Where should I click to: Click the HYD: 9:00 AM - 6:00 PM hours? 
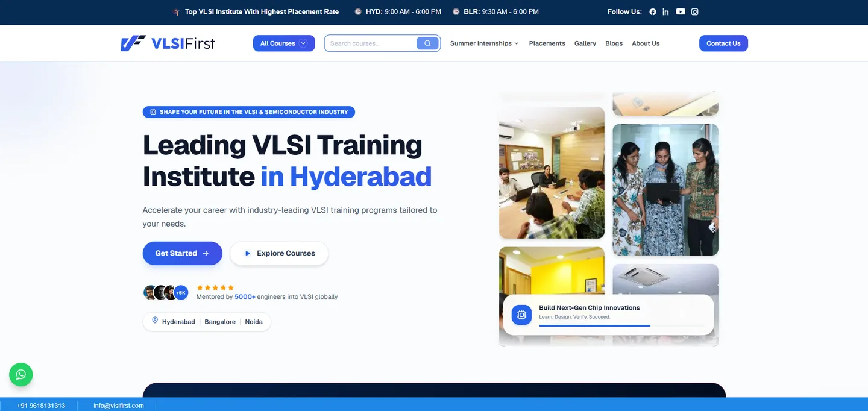[x=403, y=11]
